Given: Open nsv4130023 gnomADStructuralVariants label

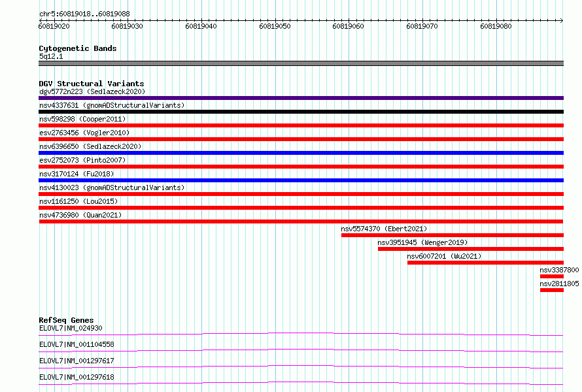Looking at the screenshot, I should click(112, 188).
